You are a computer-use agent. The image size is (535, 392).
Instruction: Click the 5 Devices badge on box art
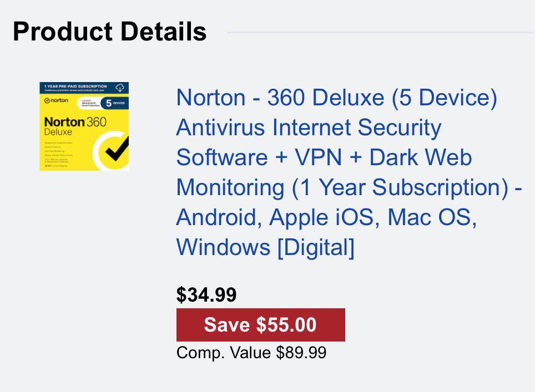[x=116, y=103]
